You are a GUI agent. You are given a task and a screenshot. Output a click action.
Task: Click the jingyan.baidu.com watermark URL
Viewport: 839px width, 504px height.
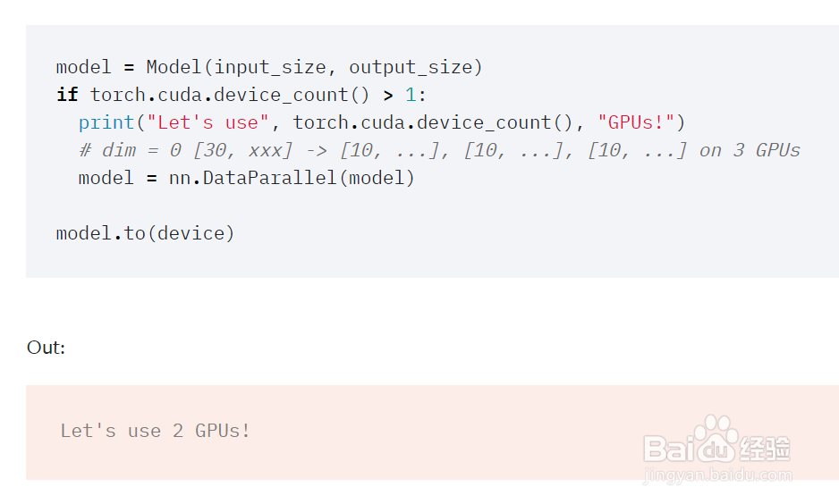coord(718,475)
